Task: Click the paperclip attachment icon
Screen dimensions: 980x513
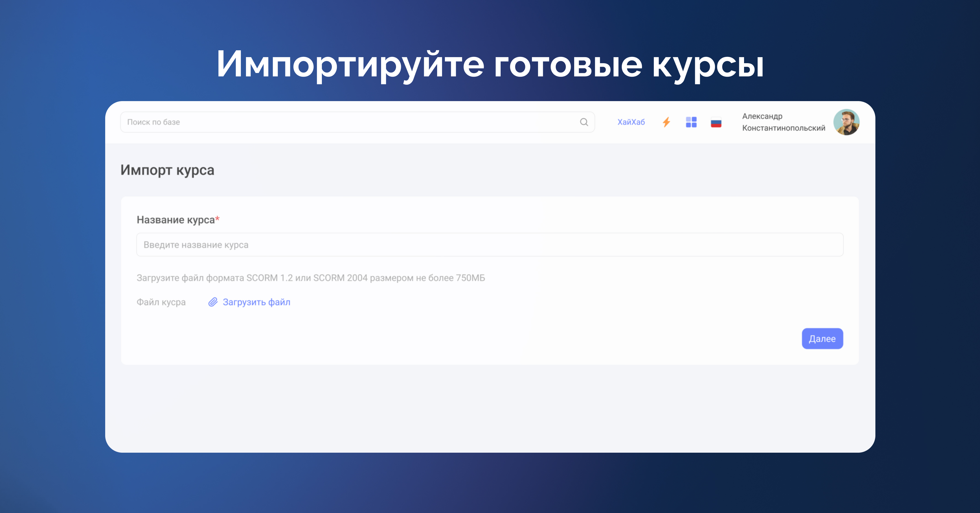Action: tap(213, 302)
